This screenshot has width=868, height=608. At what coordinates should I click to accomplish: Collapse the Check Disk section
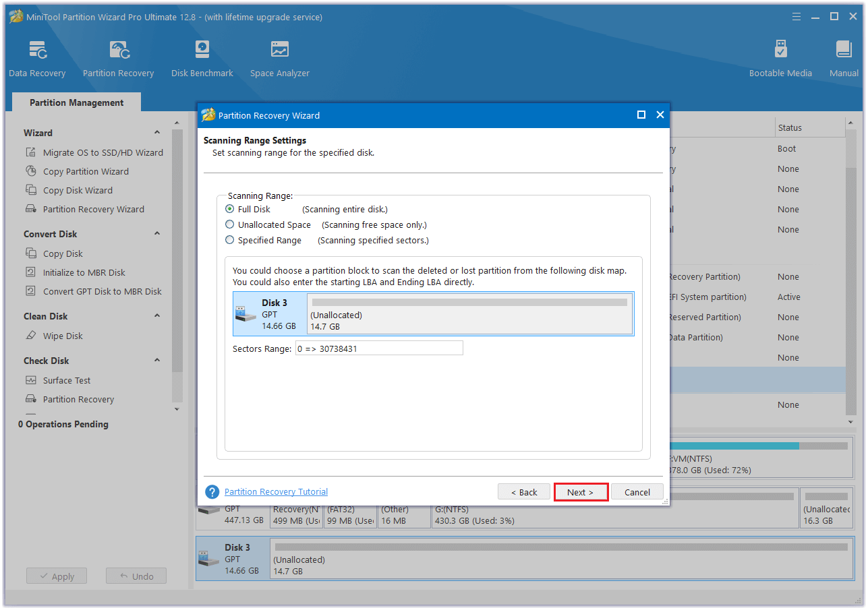coord(157,361)
